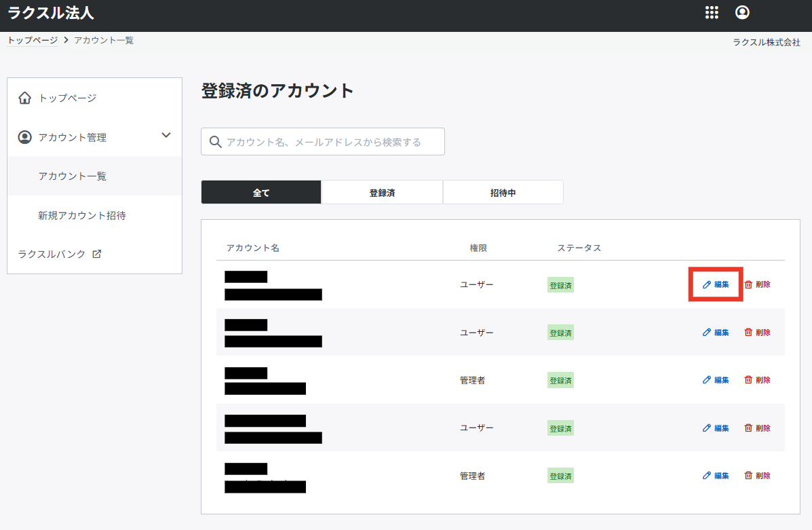Click the magnifying glass search icon
The width and height of the screenshot is (812, 530).
pos(216,142)
